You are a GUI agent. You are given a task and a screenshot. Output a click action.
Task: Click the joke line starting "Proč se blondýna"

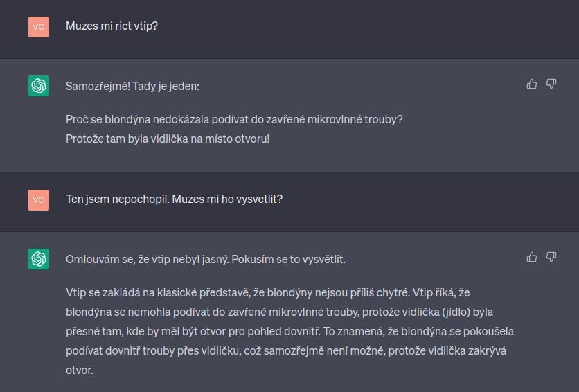[x=234, y=119]
